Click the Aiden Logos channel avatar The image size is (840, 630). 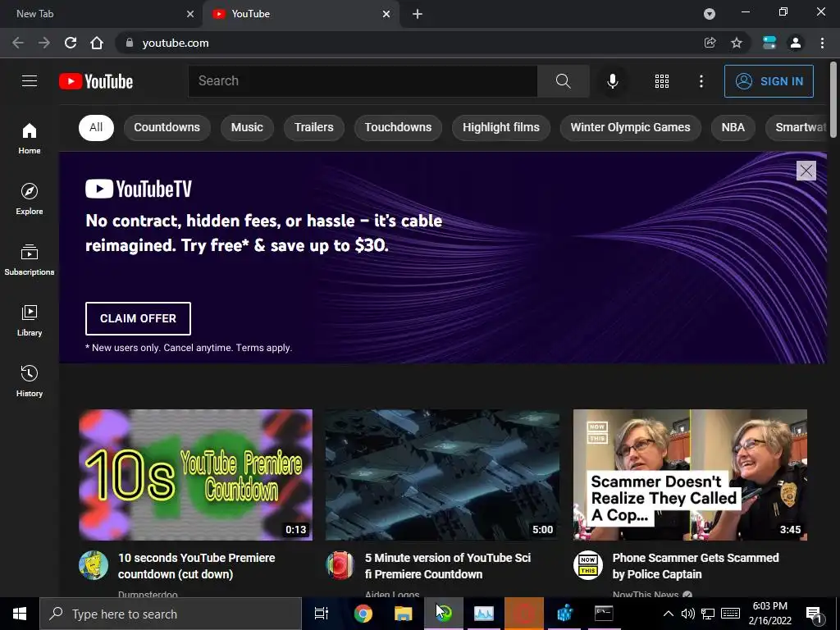pos(340,565)
